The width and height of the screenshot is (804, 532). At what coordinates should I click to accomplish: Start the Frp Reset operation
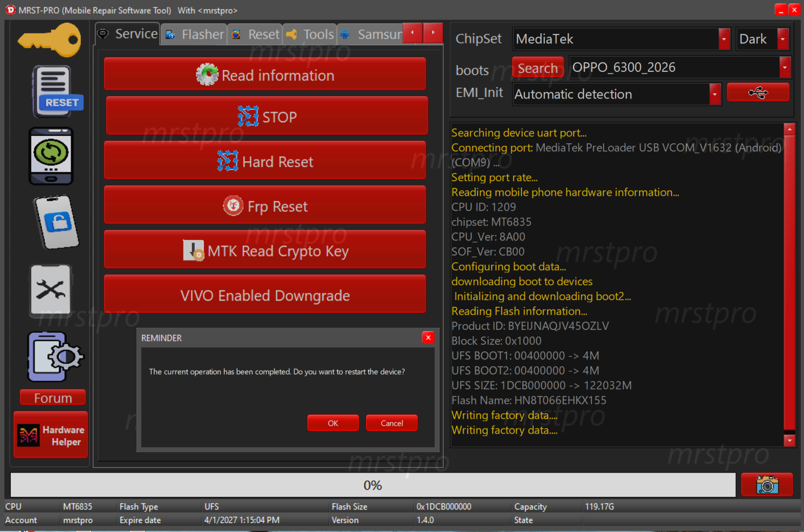tap(265, 205)
